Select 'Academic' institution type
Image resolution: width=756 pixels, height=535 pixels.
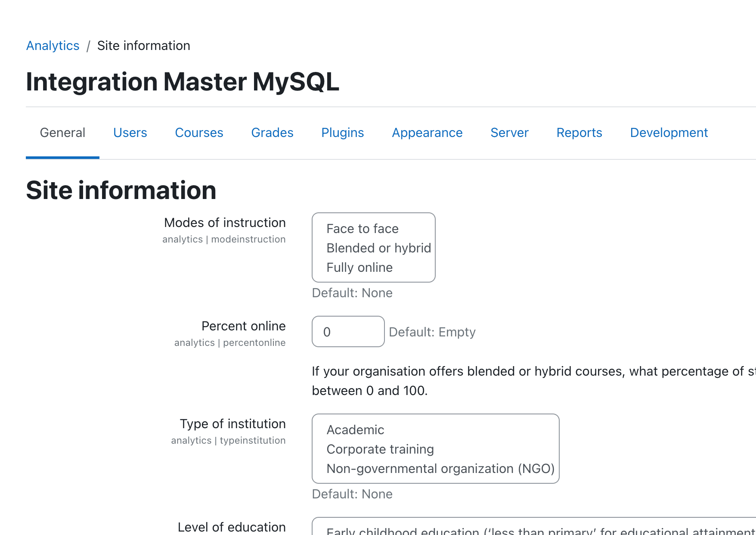tap(355, 430)
